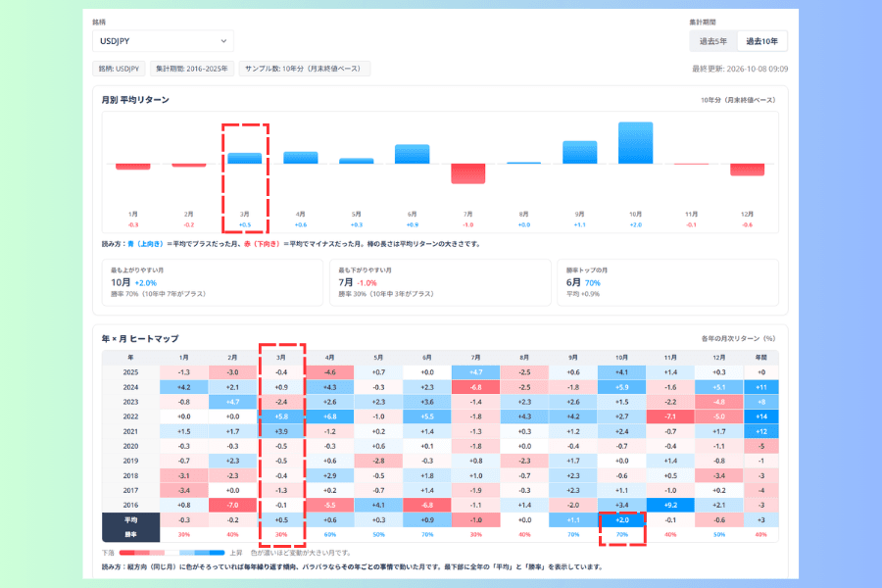Open the USDJPY symbol dropdown
The image size is (882, 588).
coord(163,41)
